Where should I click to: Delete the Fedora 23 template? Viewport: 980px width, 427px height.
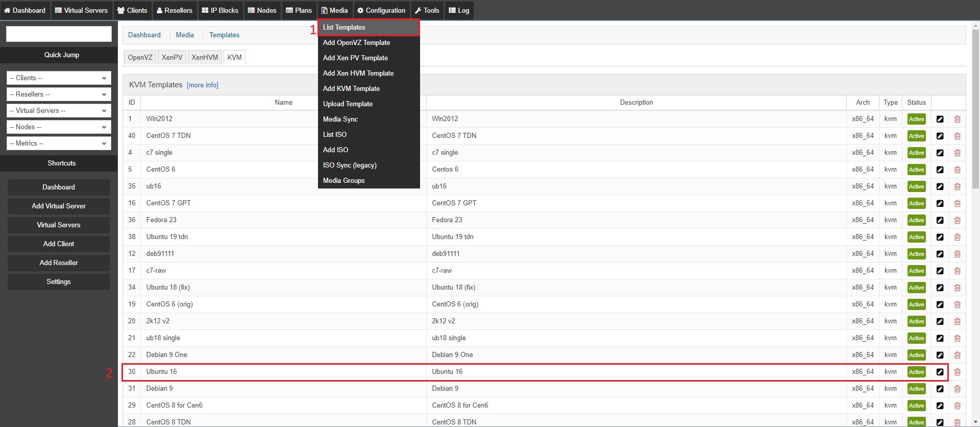(957, 220)
